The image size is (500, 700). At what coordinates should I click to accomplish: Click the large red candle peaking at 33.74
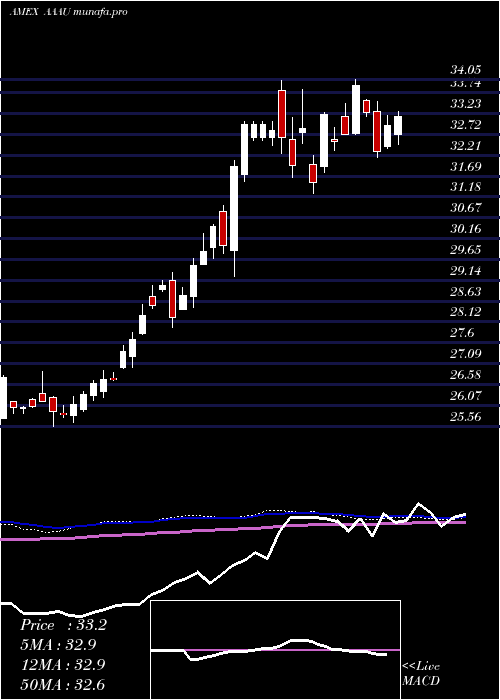tap(282, 114)
